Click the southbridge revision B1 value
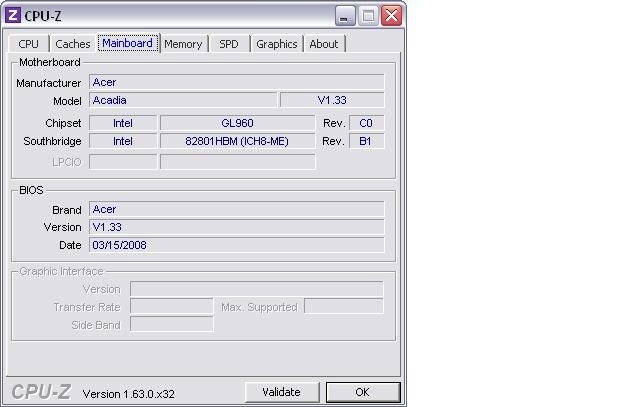 click(x=366, y=141)
